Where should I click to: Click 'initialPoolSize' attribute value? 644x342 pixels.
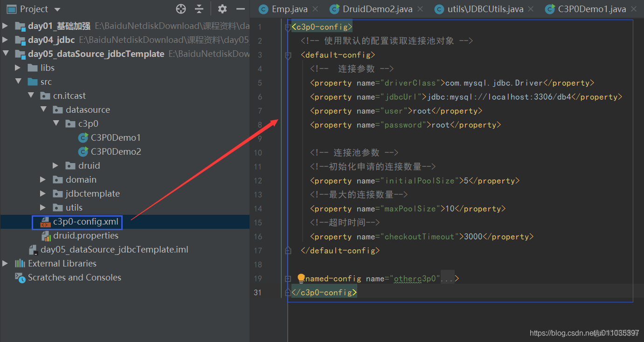pos(419,181)
